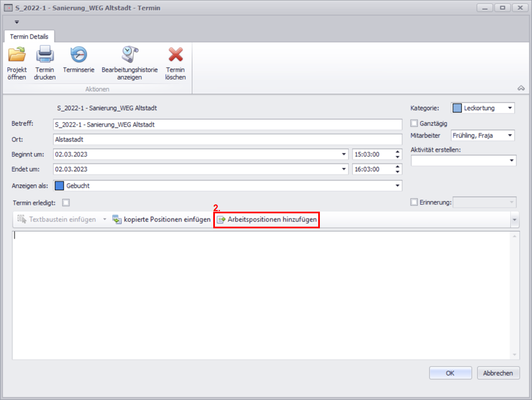Print the appointment via Termin drucken
The width and height of the screenshot is (532, 400).
pos(44,56)
